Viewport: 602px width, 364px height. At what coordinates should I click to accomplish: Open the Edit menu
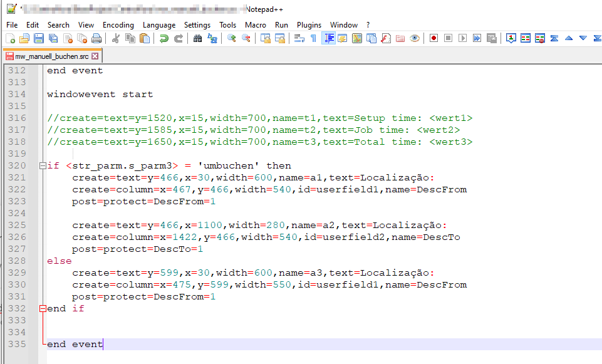tap(33, 25)
